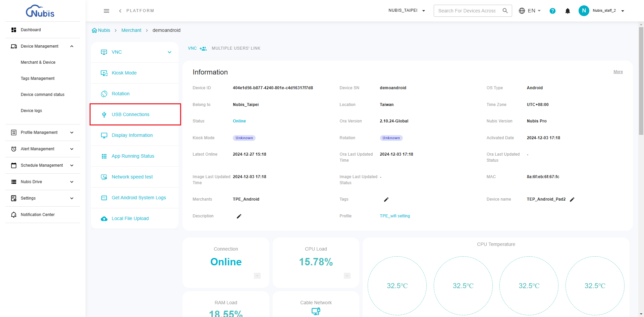Open Rotation option
This screenshot has width=644, height=317.
coord(135,94)
